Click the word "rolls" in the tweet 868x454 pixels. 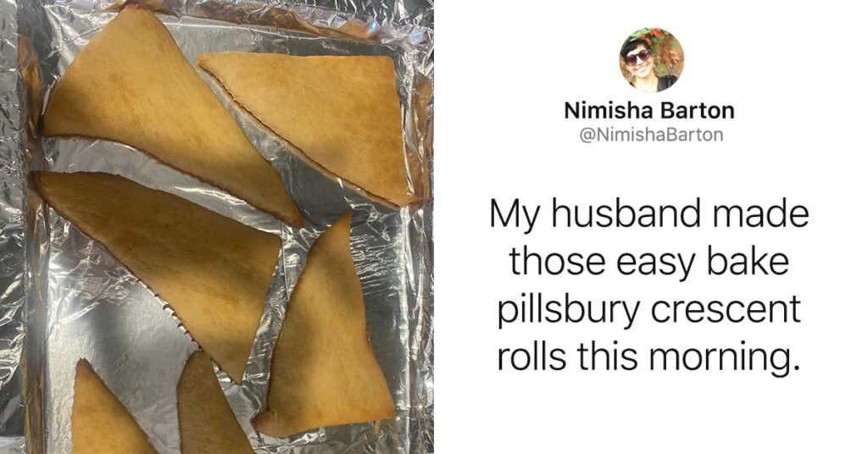(531, 357)
